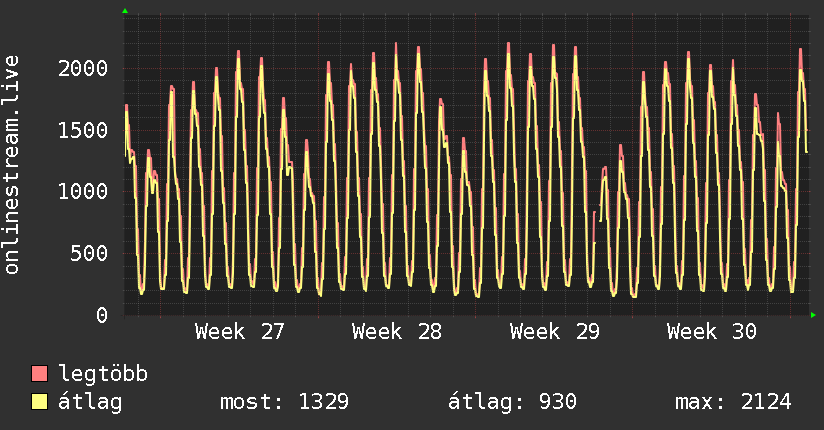824x430 pixels.
Task: Click the 2000 y-axis value
Action: pos(83,68)
